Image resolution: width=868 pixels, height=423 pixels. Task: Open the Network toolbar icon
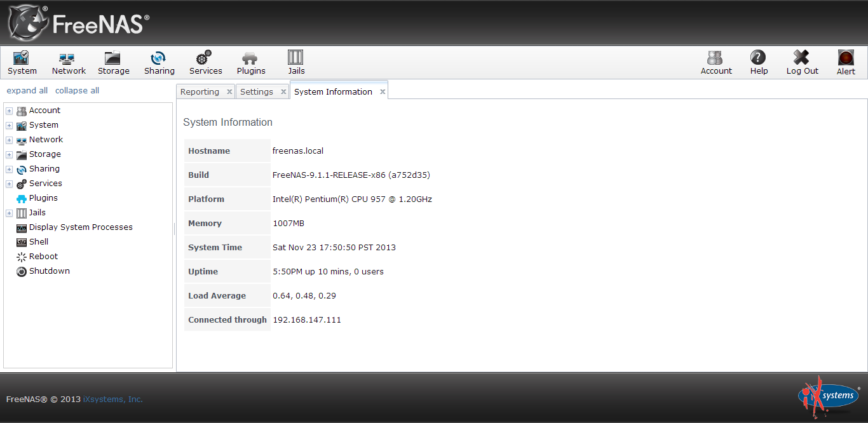[x=69, y=63]
